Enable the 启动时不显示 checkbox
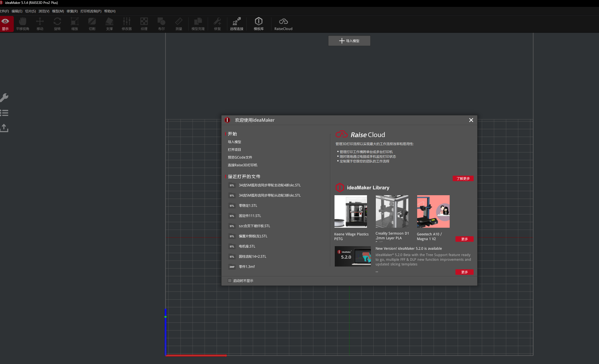This screenshot has height=364, width=599. click(x=230, y=281)
